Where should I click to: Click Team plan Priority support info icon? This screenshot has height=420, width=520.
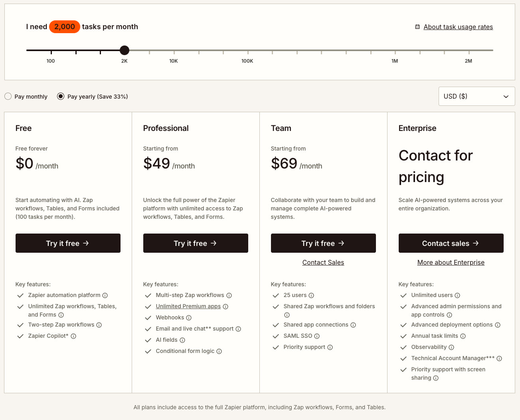tap(330, 347)
